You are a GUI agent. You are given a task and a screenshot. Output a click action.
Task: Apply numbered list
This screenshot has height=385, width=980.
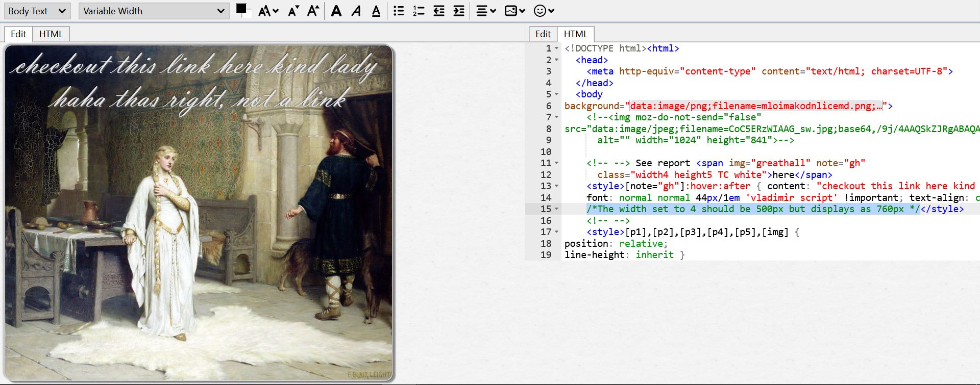419,11
